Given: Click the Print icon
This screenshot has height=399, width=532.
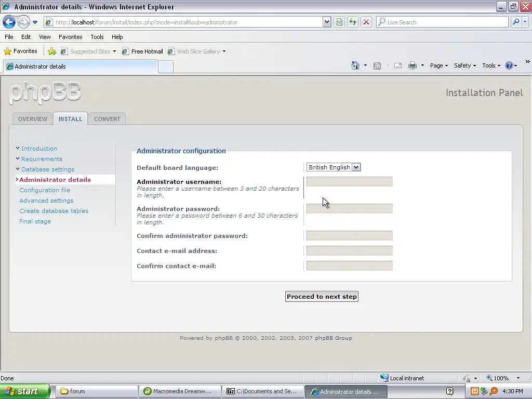Looking at the screenshot, I should 412,65.
